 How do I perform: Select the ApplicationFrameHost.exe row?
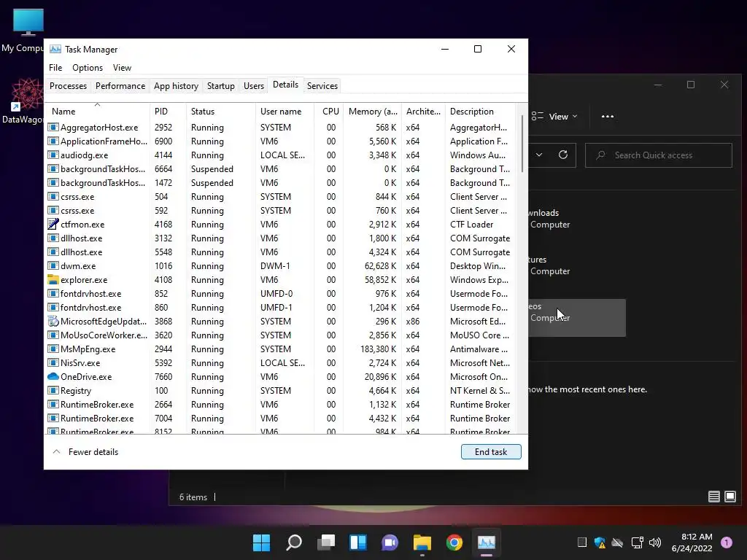pyautogui.click(x=281, y=141)
